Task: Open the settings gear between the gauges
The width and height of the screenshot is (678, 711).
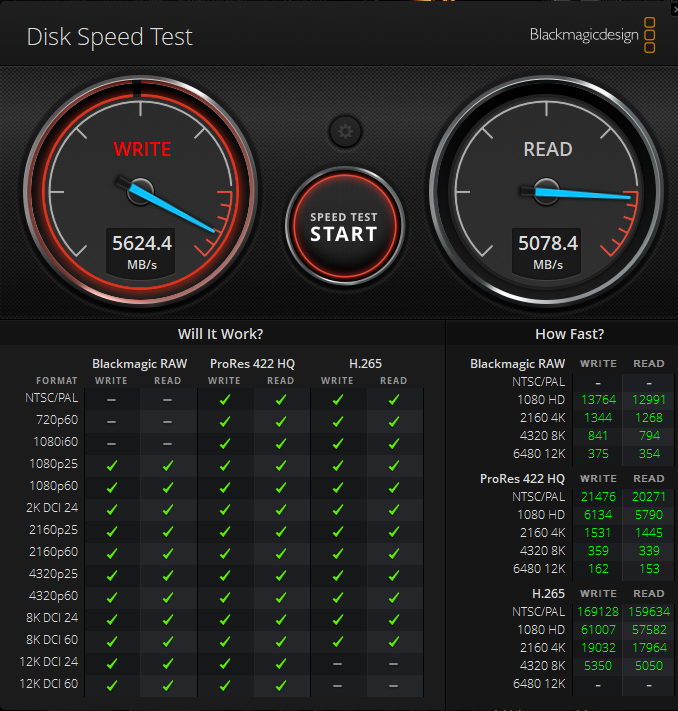Action: coord(345,131)
